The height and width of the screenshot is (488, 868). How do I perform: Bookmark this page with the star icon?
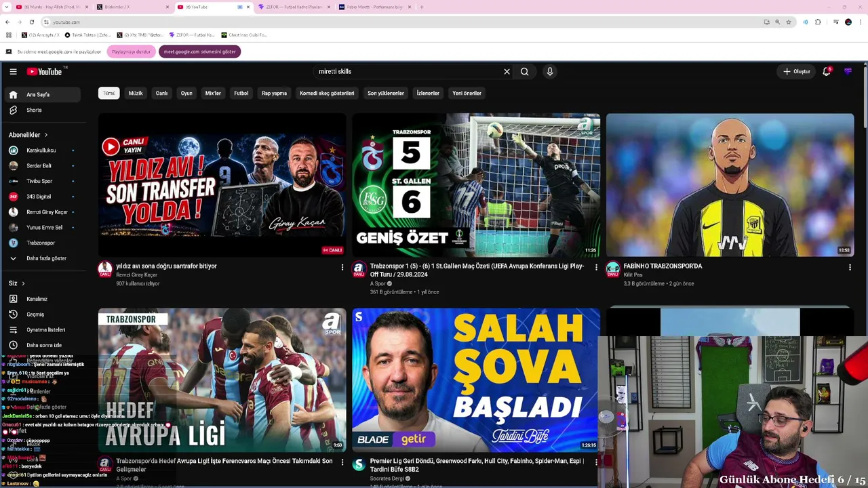[789, 22]
